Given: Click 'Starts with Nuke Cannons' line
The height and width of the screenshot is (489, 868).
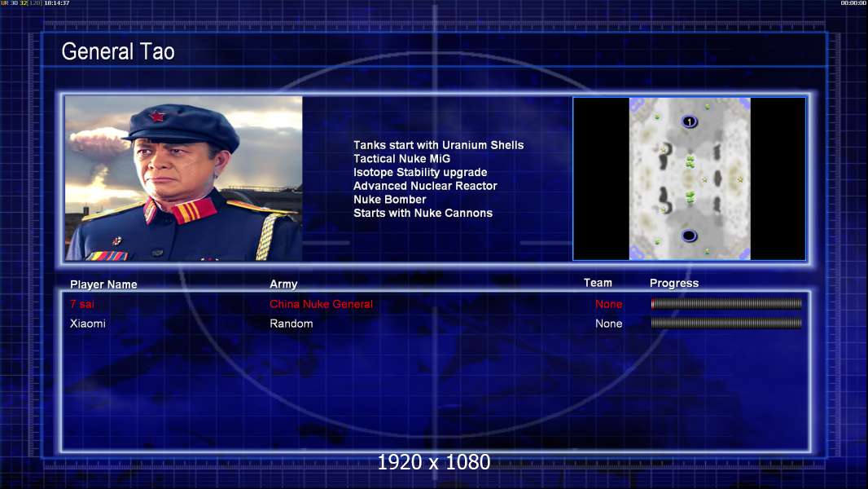Looking at the screenshot, I should pyautogui.click(x=423, y=213).
